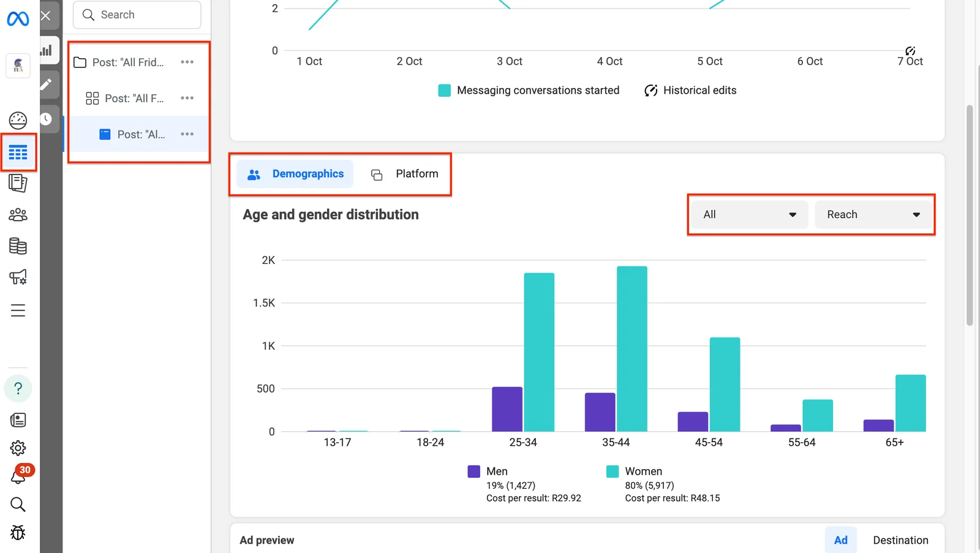Toggle Messaging conversations started legend
Image resolution: width=980 pixels, height=553 pixels.
coord(529,91)
